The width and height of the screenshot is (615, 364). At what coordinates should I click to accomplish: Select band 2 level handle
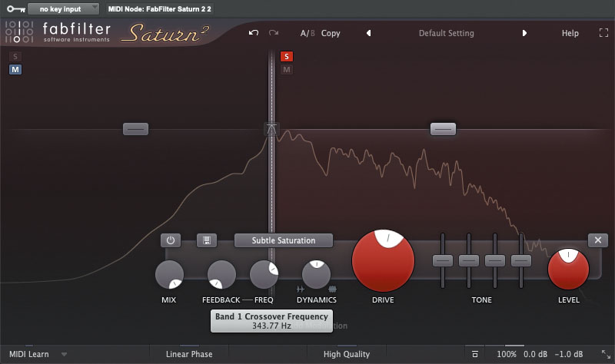click(444, 129)
